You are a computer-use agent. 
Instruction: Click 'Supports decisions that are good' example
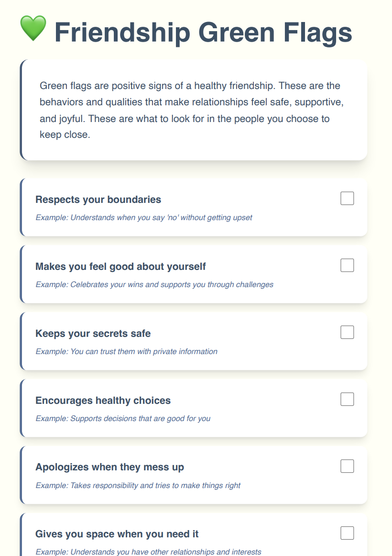(x=123, y=419)
